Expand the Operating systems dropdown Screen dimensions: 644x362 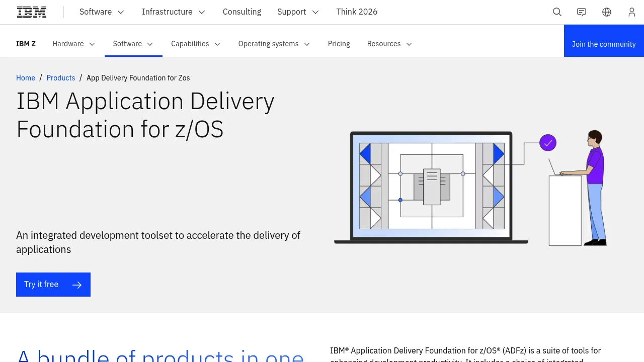pos(274,44)
